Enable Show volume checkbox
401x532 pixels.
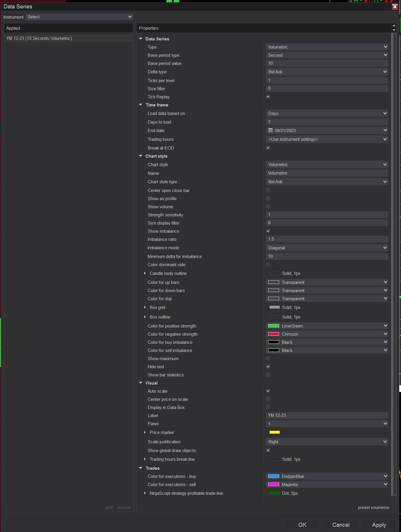pos(268,207)
